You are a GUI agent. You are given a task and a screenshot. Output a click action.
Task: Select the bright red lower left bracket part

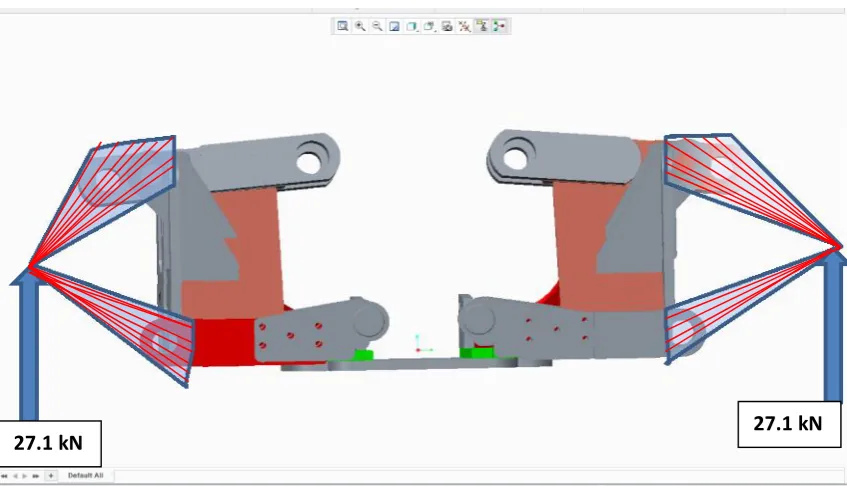tap(223, 341)
